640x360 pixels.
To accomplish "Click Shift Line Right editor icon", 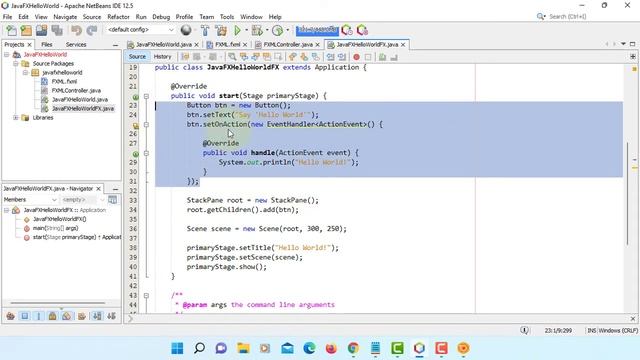I will pos(342,57).
